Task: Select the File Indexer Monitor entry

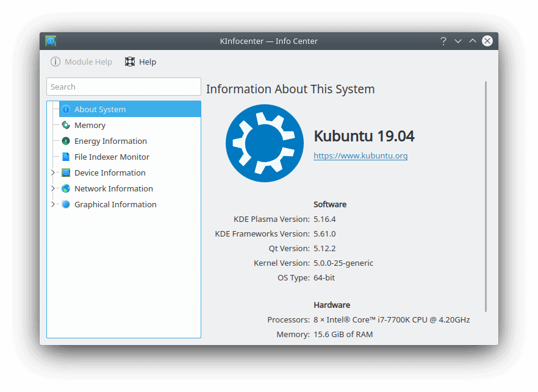Action: pyautogui.click(x=112, y=157)
